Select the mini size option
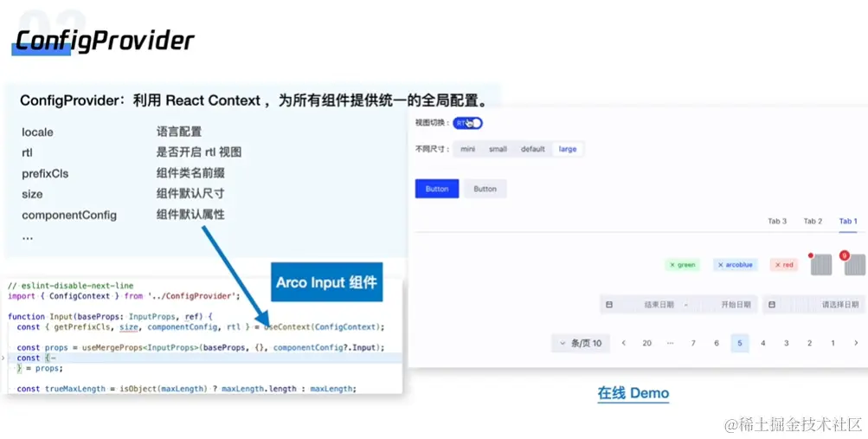Viewport: 868px width, 439px height. (x=468, y=149)
